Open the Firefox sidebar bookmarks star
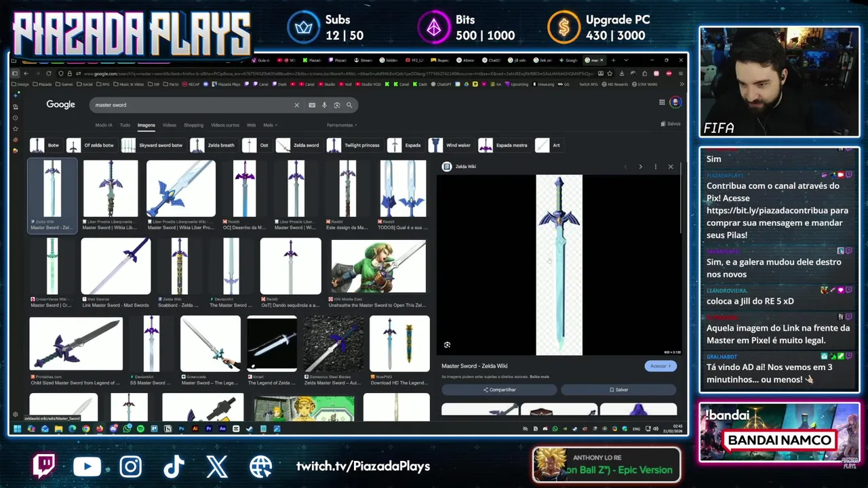 click(16, 129)
